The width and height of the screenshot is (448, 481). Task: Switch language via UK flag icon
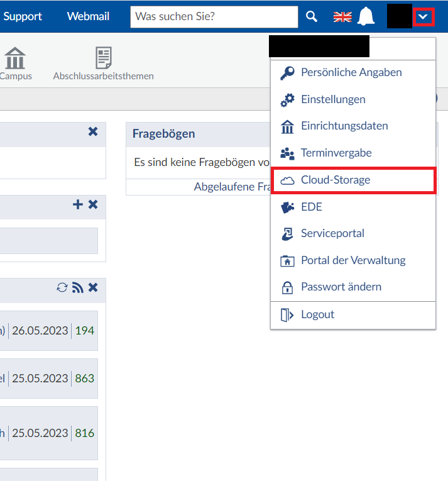click(342, 17)
